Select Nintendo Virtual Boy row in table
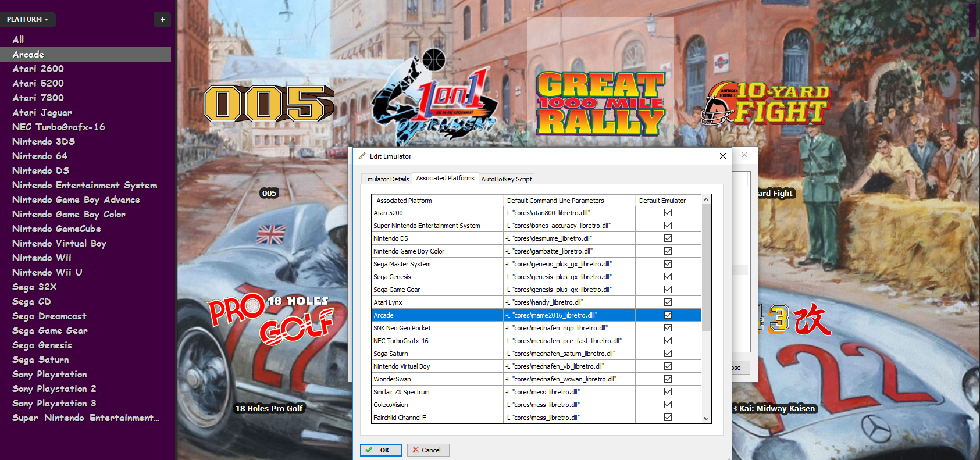The height and width of the screenshot is (460, 980). coord(536,366)
